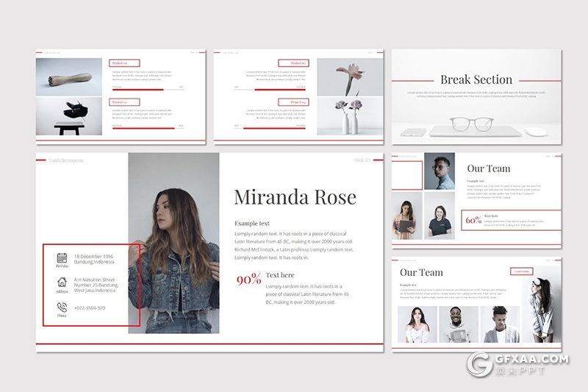Screen dimensions: 588x392
Task: Click the GFXAA logo watermark icon
Action: (x=481, y=365)
